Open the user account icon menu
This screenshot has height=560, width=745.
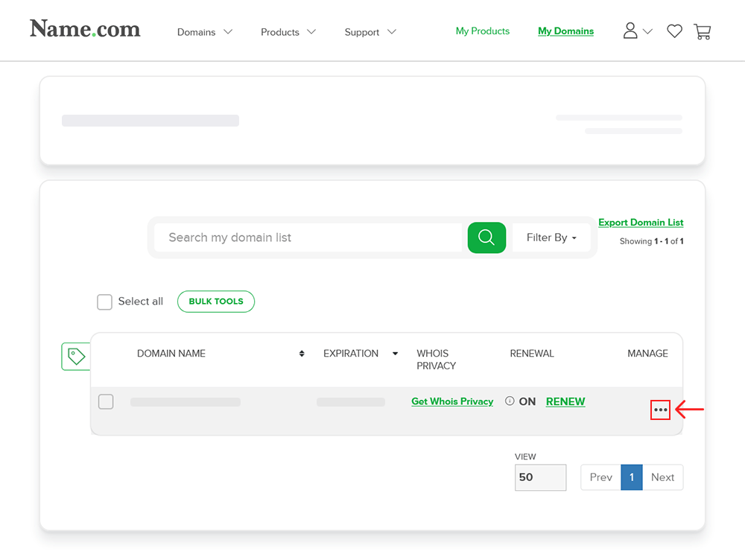(630, 31)
